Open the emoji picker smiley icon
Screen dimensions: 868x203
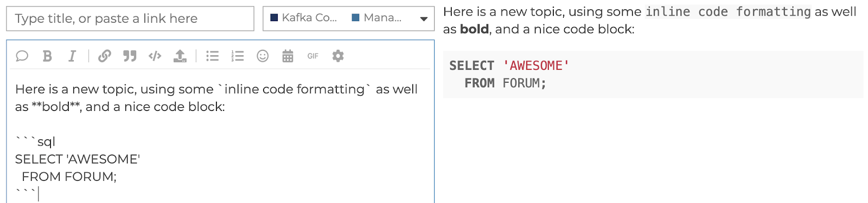click(263, 56)
